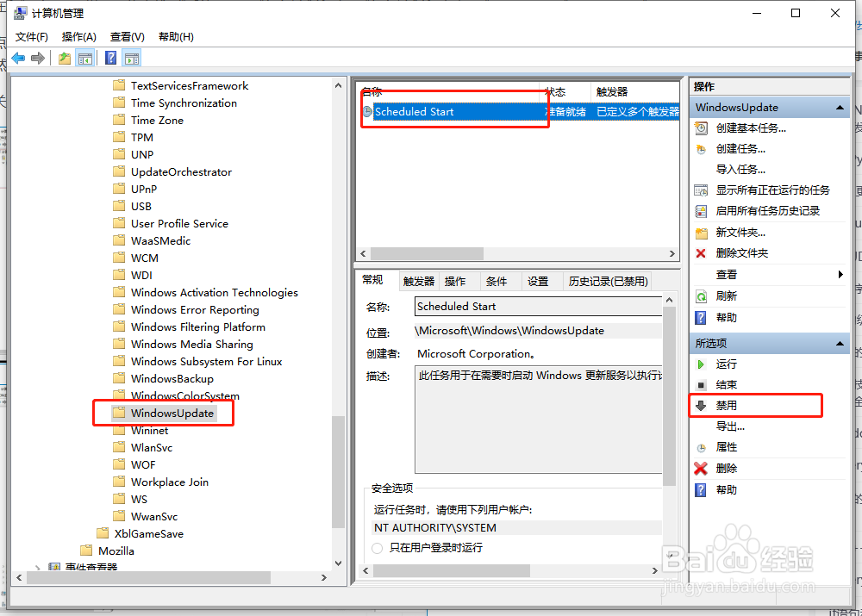Screen dimensions: 862x616
Task: Click the 显示所有正在运行的任务 icon
Action: click(x=701, y=190)
